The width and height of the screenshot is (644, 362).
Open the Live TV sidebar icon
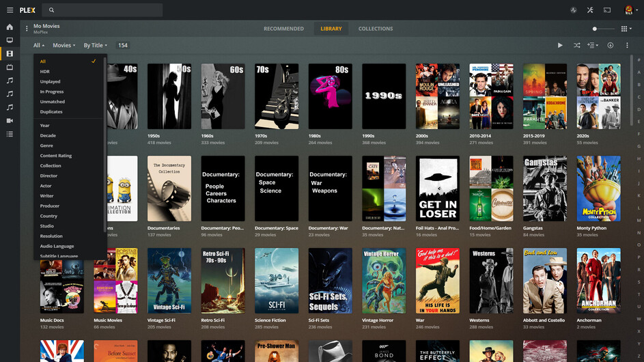[10, 67]
